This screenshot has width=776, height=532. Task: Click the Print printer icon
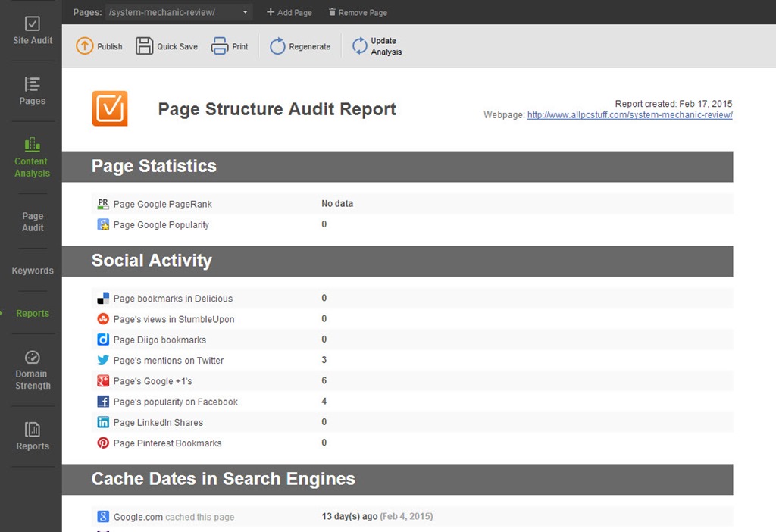[x=219, y=46]
